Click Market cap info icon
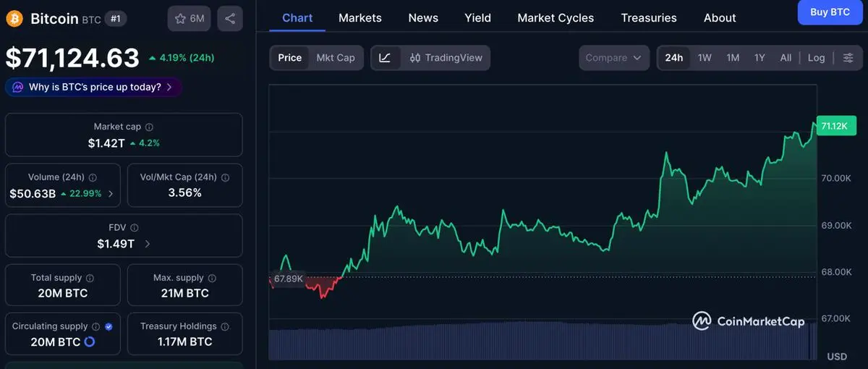868x369 pixels. (149, 127)
